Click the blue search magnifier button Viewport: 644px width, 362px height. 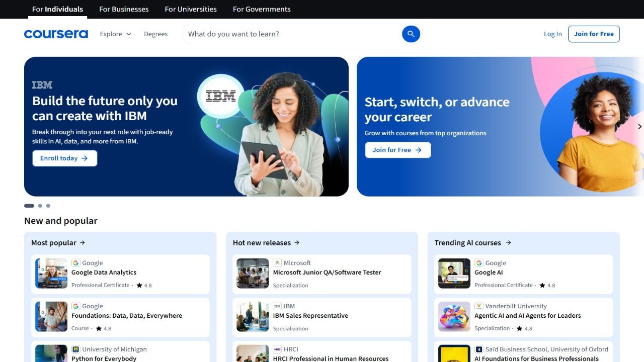point(411,34)
